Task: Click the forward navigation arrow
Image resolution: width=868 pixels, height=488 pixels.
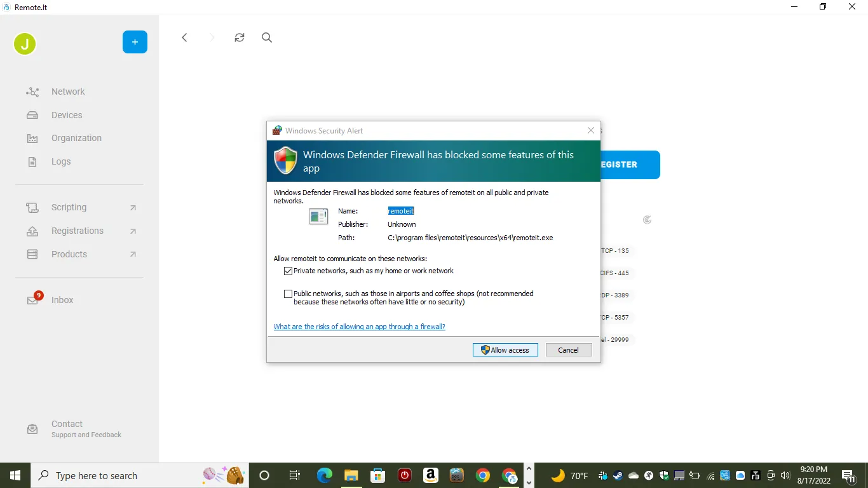Action: click(x=212, y=37)
